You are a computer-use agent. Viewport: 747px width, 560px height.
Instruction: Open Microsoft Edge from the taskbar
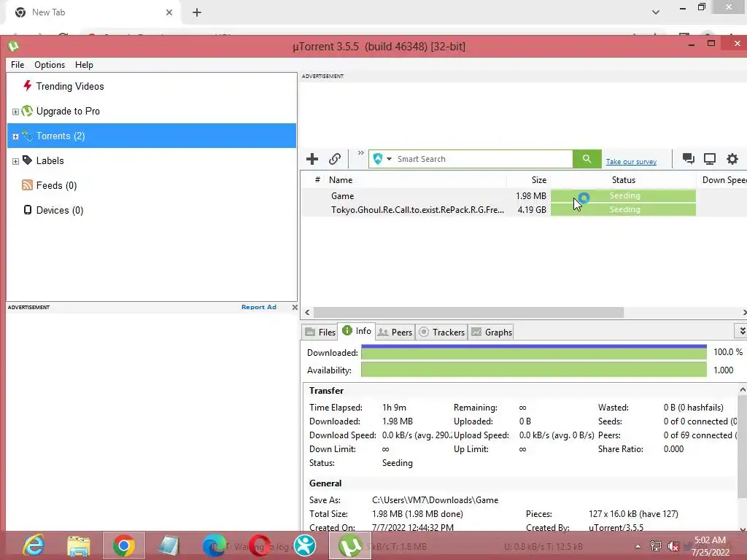[x=214, y=545]
